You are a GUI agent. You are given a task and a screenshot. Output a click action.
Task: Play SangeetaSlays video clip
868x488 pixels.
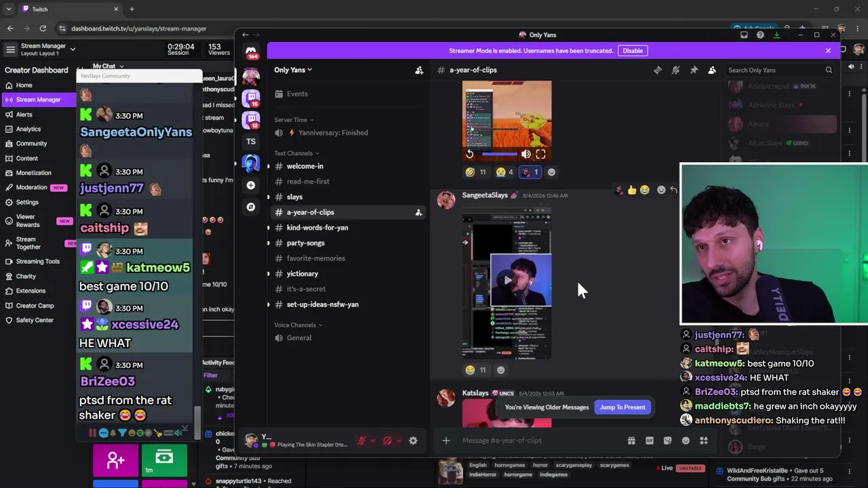(508, 280)
